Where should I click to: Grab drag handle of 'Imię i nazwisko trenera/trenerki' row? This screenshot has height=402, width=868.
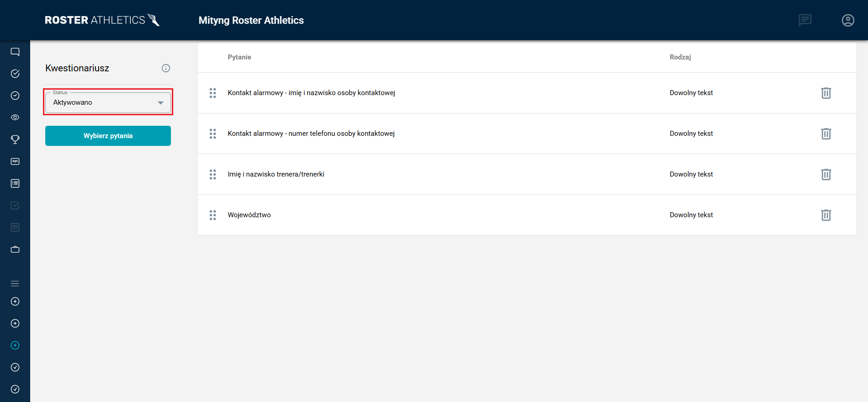[213, 174]
